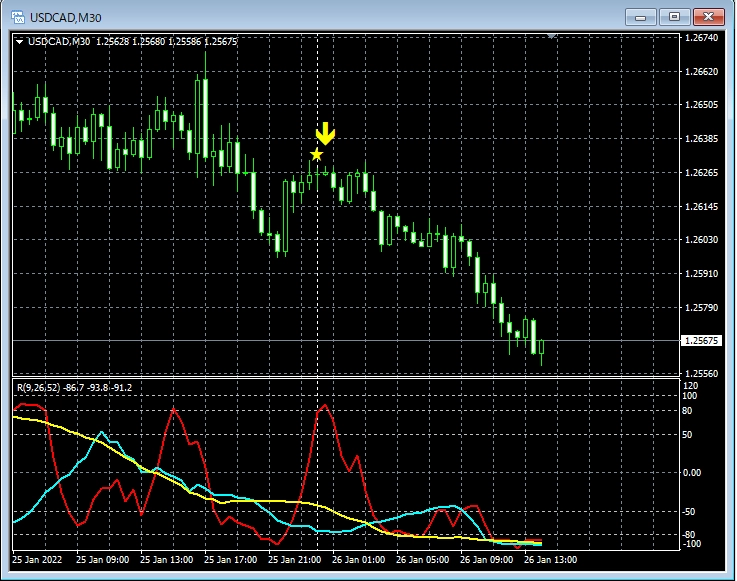Viewport: 737px width, 581px height.
Task: Maximize the USDCAD,M30 chart window
Action: coord(673,16)
